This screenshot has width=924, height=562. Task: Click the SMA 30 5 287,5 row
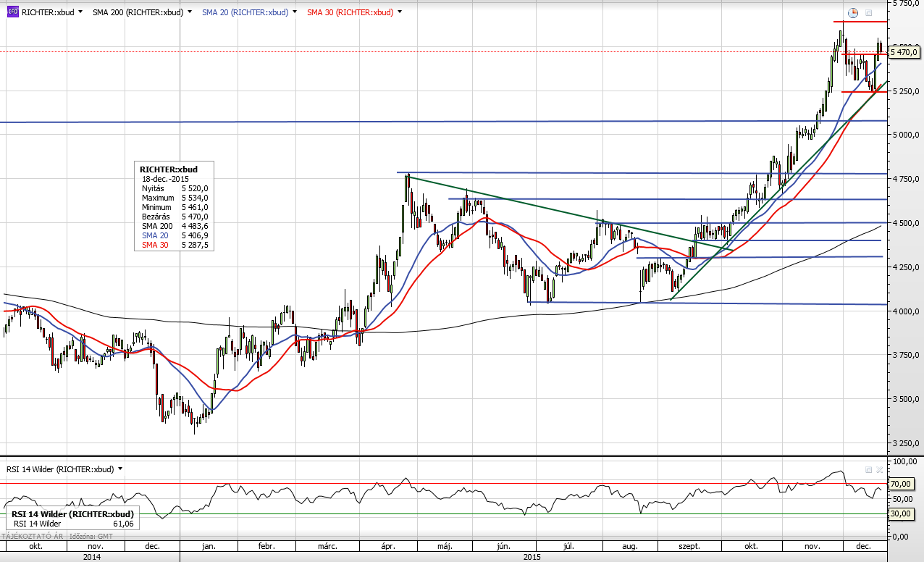coord(175,245)
